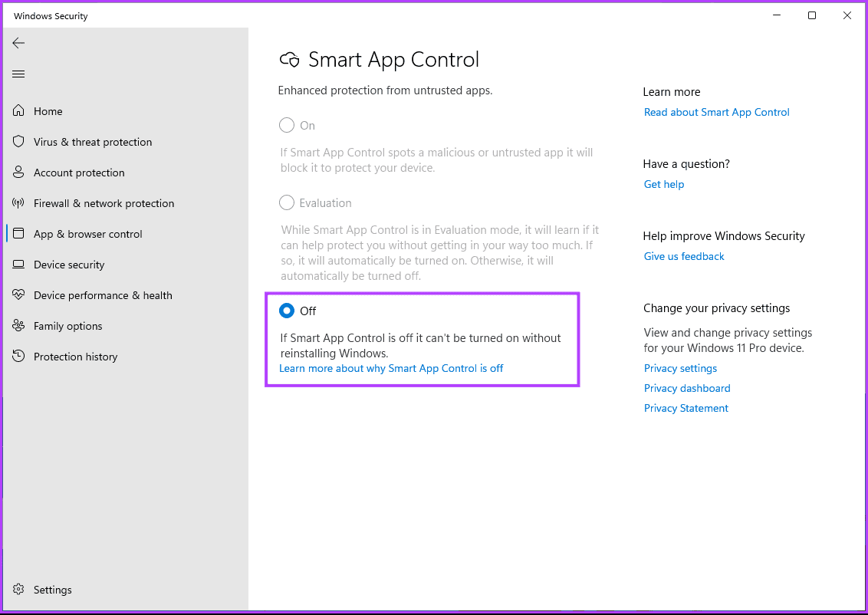Open the Read about Smart App Control link
This screenshot has height=615, width=868.
pos(716,112)
